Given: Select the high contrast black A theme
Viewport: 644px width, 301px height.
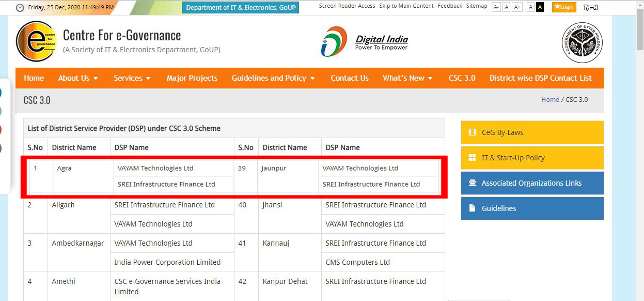Looking at the screenshot, I should pos(540,7).
